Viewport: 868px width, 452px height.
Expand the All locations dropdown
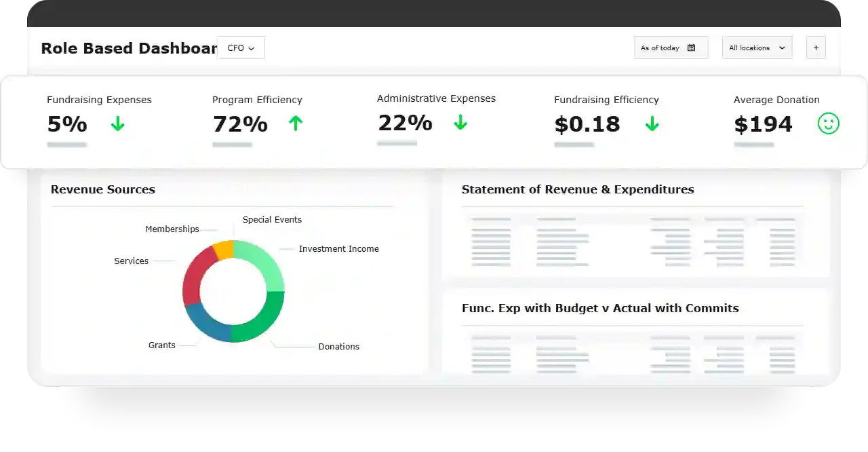pos(757,48)
